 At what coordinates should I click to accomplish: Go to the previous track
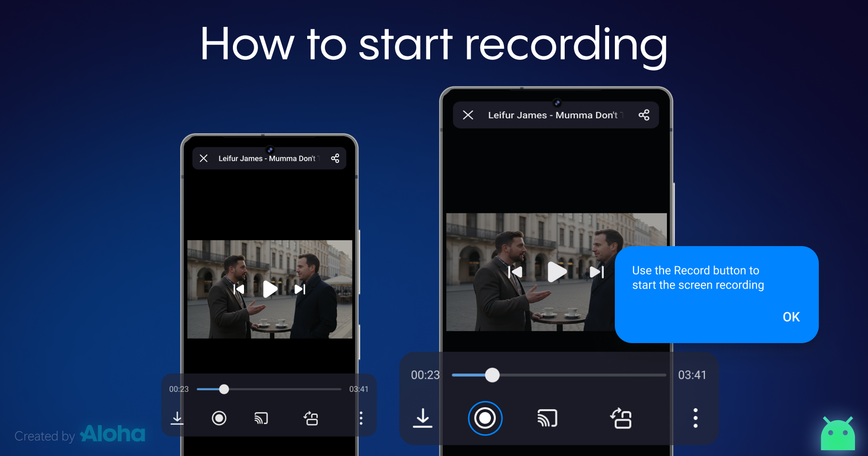coord(515,272)
